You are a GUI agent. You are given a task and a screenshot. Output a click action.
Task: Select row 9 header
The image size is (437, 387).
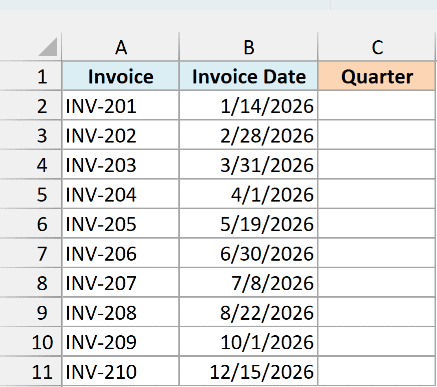coord(31,312)
